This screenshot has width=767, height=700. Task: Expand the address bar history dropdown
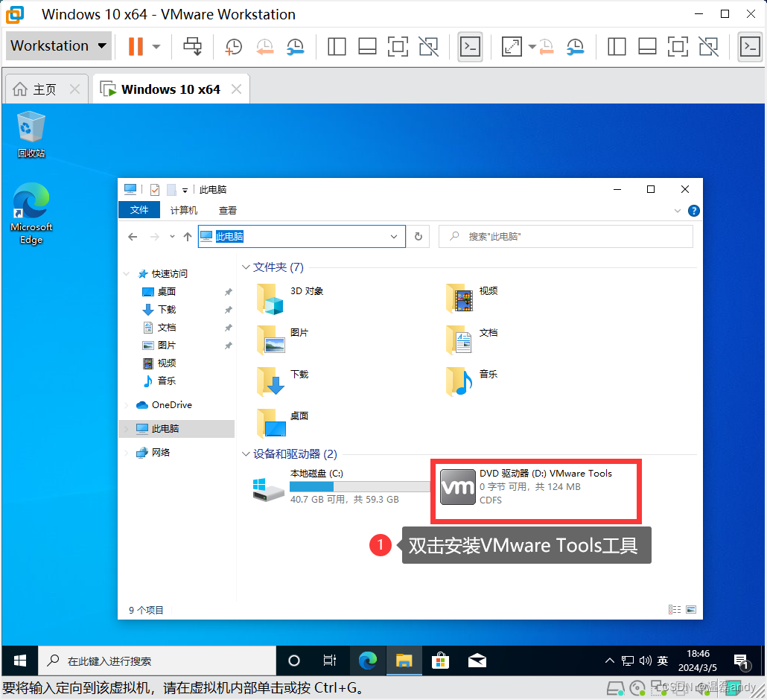(394, 237)
